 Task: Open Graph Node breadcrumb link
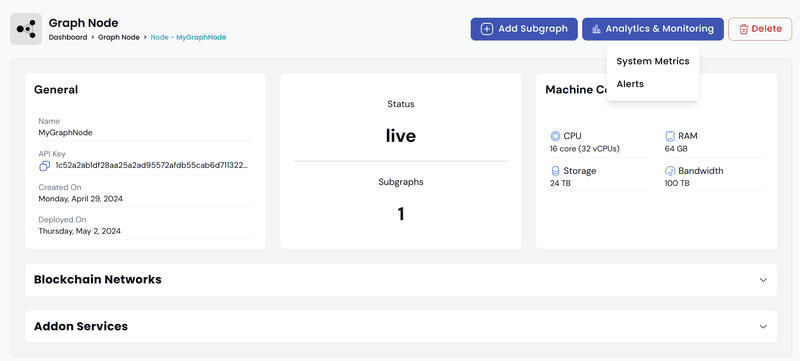click(x=119, y=37)
